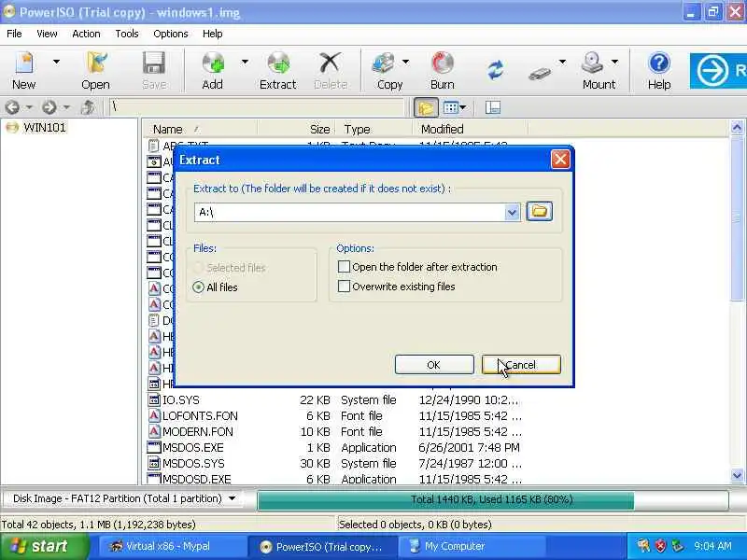
Task: Close the Extract dialog with X
Action: pos(560,160)
